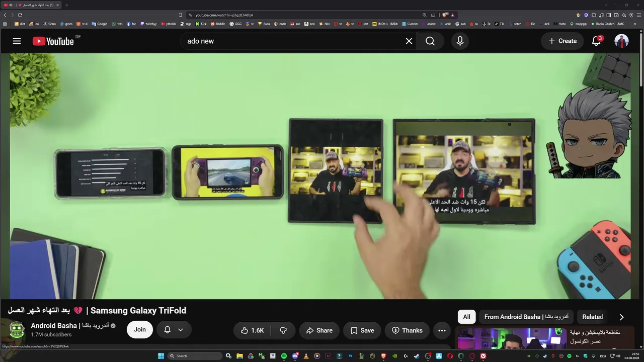Go back in browser history
644x362 pixels.
(6, 15)
